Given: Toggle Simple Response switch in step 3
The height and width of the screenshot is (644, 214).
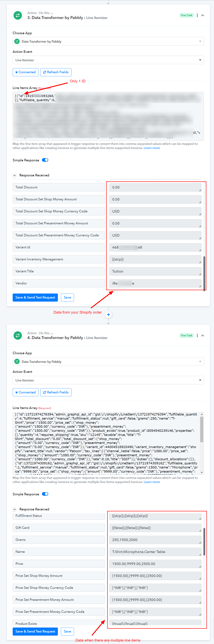Looking at the screenshot, I should pyautogui.click(x=45, y=160).
